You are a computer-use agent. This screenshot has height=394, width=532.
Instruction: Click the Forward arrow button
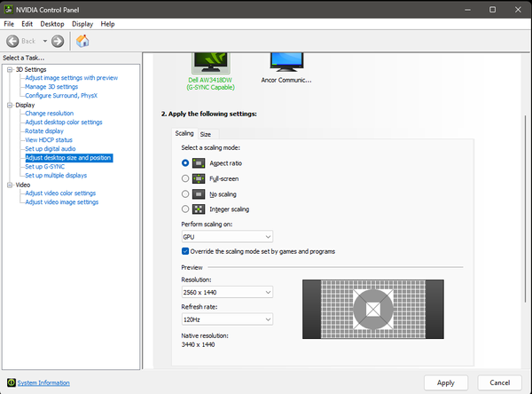coord(58,41)
